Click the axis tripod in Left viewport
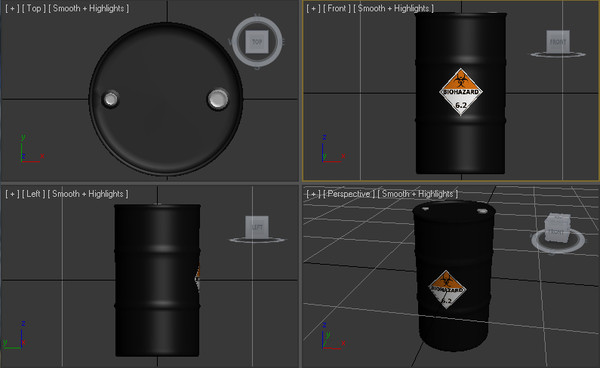This screenshot has width=600, height=368. [15, 335]
